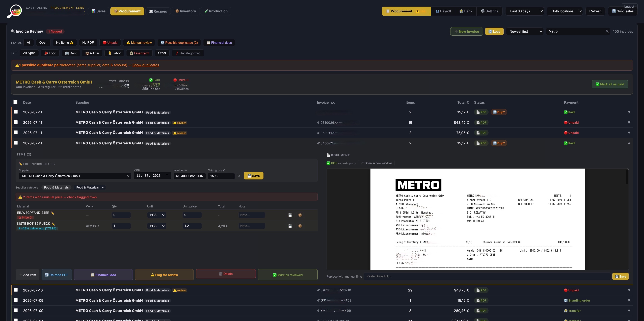Click Open in new window for the PDF
The width and height of the screenshot is (644, 321).
click(376, 163)
